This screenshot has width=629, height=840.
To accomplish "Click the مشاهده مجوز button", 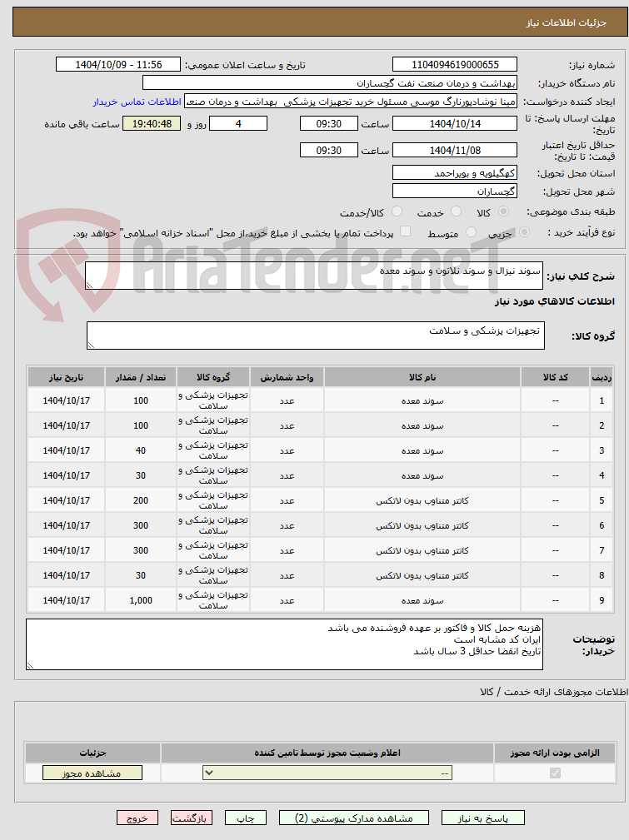I will [92, 773].
